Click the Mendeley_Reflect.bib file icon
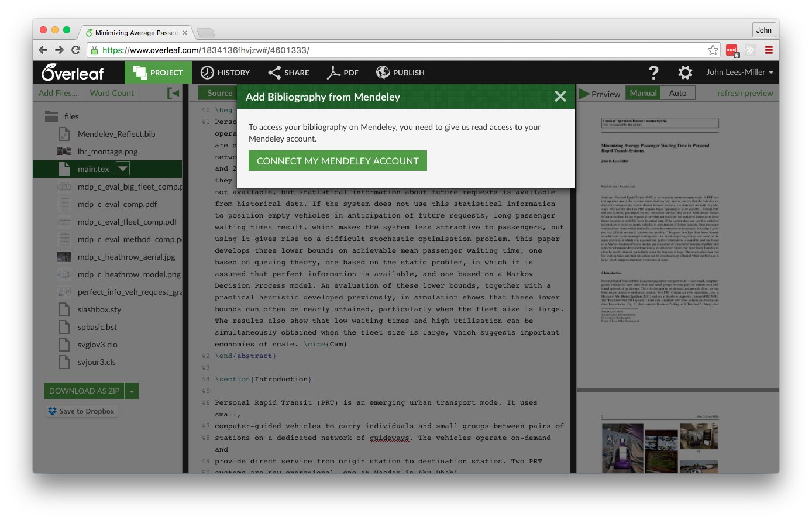Viewport: 812px width, 520px height. click(64, 134)
